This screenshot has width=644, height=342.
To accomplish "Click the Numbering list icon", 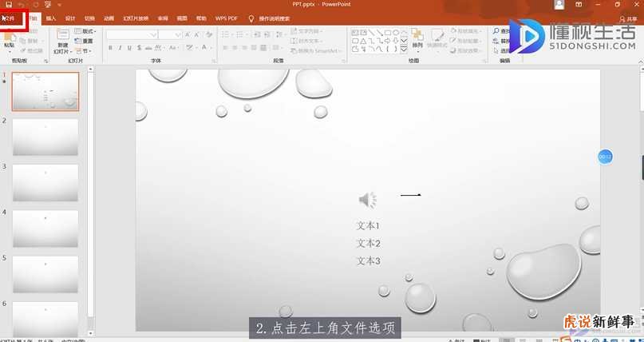I will point(242,35).
